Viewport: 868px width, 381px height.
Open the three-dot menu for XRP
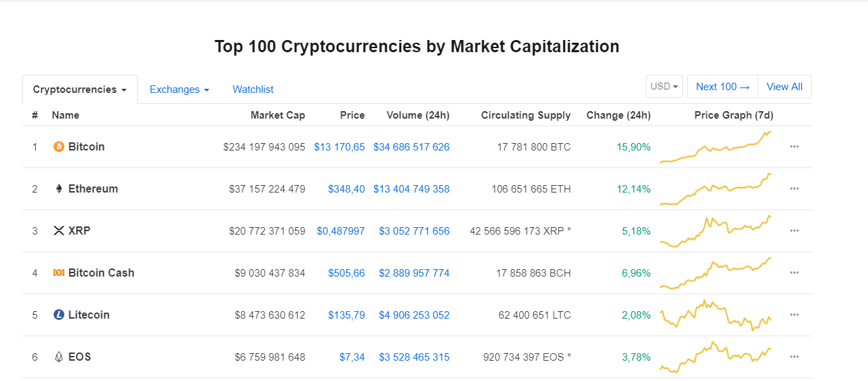tap(794, 230)
